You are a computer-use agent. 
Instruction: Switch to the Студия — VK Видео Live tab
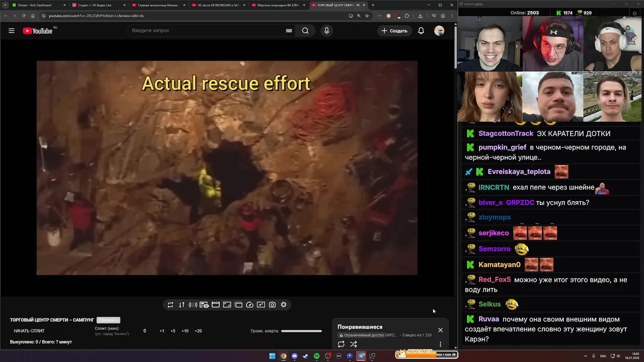click(x=98, y=5)
